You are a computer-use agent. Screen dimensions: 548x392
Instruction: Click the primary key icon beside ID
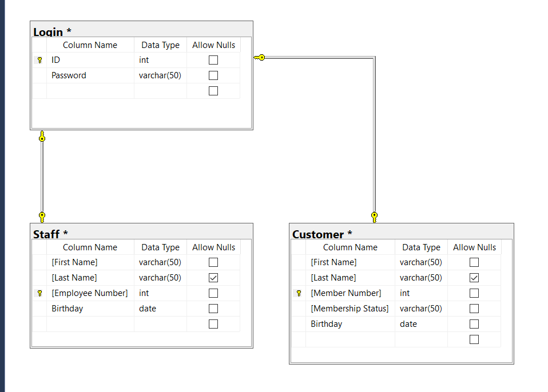(39, 59)
